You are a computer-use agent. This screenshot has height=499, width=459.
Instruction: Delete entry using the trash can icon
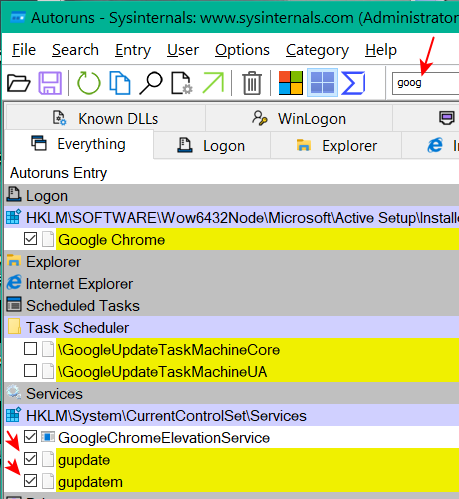click(x=252, y=83)
